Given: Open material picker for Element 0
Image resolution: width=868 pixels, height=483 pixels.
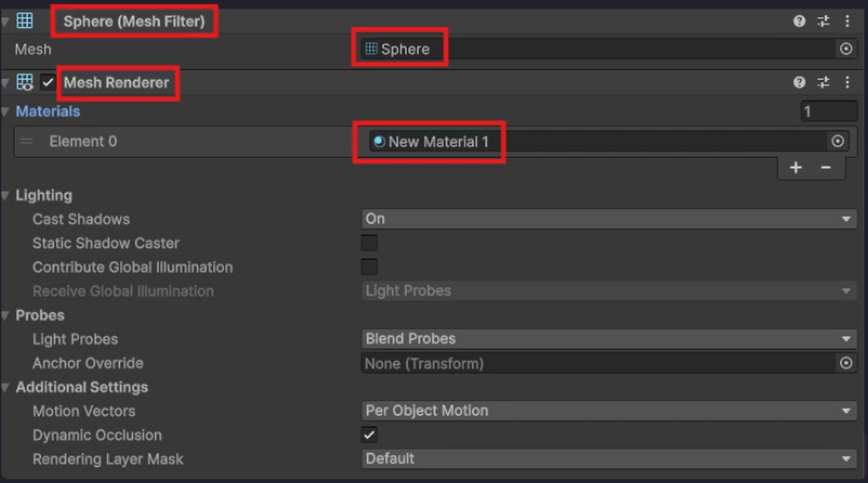Looking at the screenshot, I should coord(838,141).
